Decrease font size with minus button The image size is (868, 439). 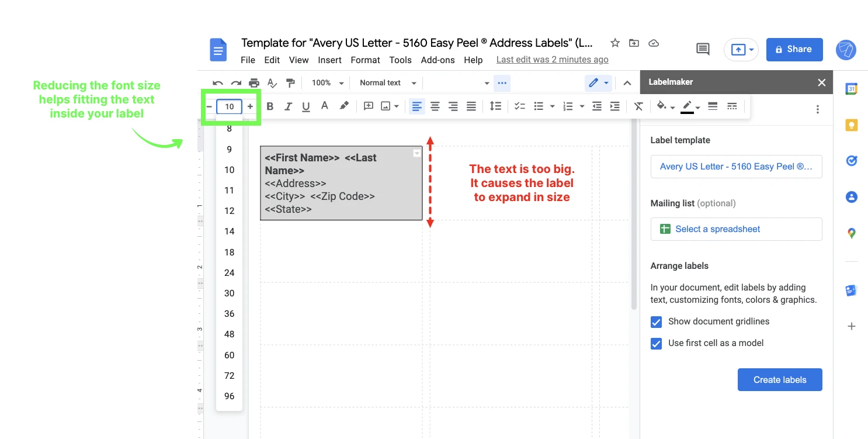(209, 106)
